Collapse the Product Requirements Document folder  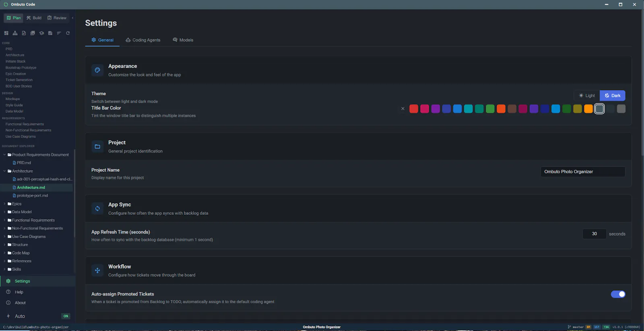tap(4, 155)
